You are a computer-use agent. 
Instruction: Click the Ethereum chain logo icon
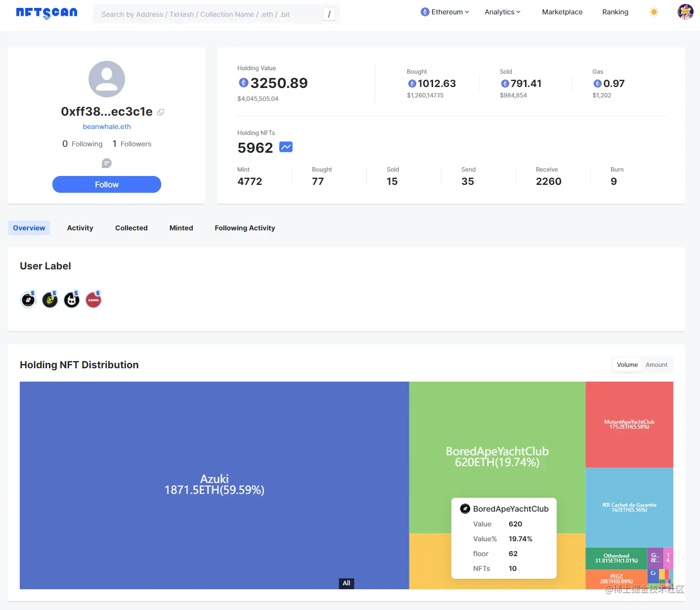425,12
